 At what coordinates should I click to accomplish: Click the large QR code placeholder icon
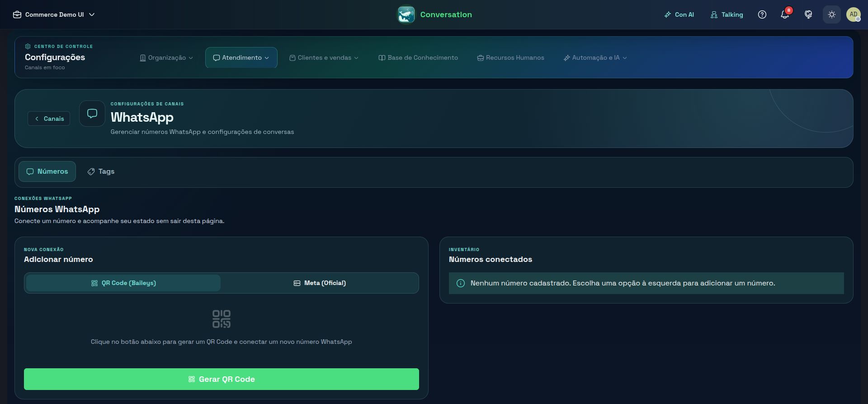222,319
